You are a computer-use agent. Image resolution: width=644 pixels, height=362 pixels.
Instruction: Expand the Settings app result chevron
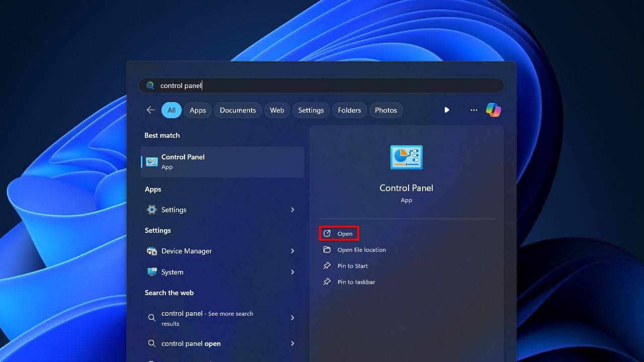[292, 210]
